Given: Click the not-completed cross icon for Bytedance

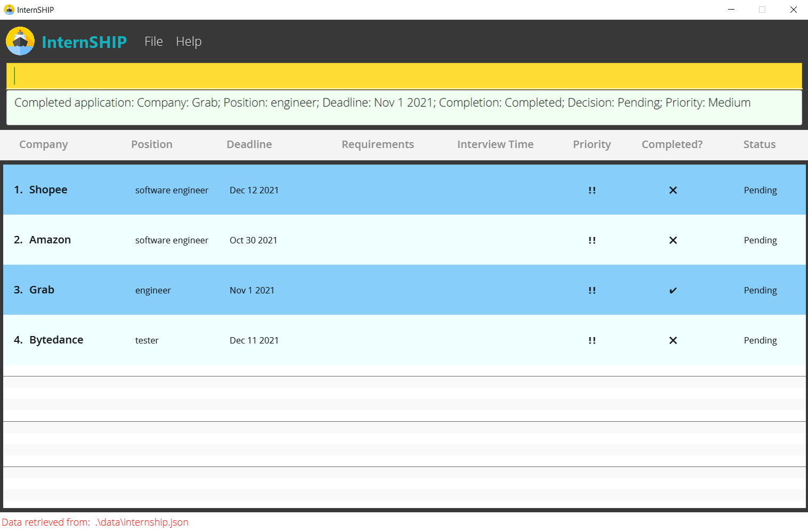Looking at the screenshot, I should coord(673,340).
